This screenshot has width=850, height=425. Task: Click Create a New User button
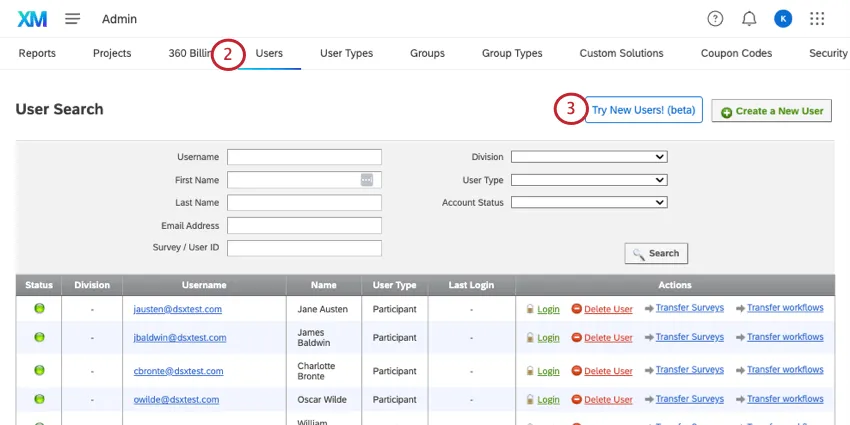point(772,111)
